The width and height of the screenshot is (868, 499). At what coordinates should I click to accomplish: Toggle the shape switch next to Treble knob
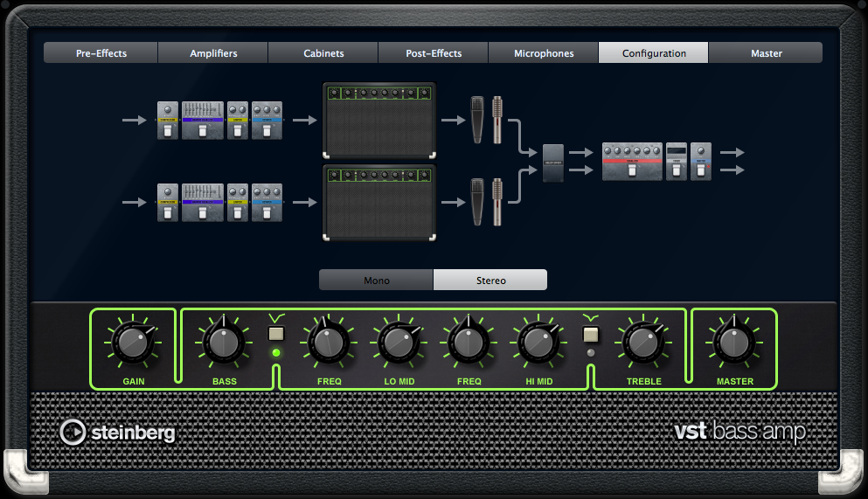click(590, 333)
